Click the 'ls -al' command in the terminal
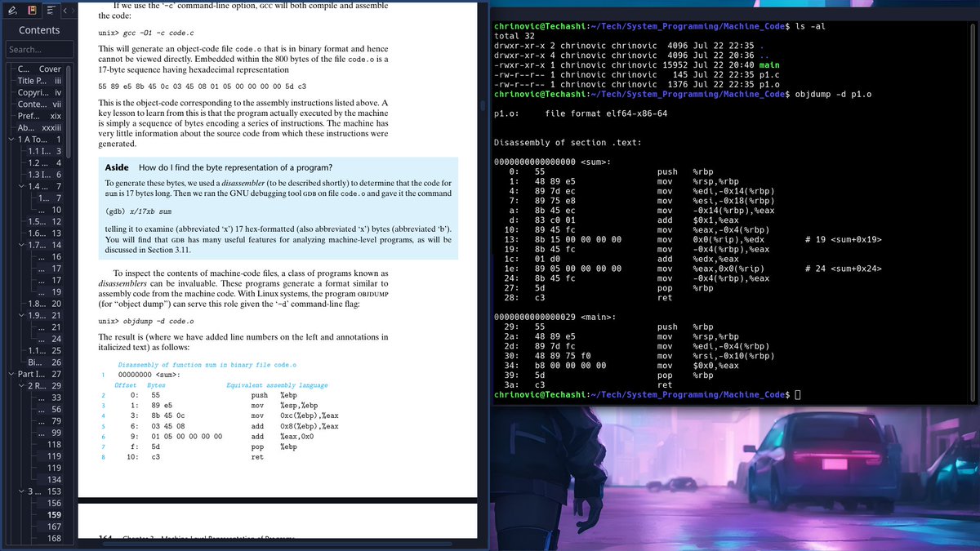980x551 pixels. (x=810, y=27)
